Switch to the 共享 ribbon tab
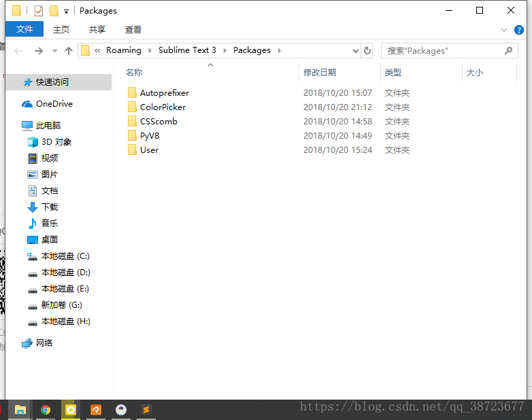This screenshot has width=532, height=420. pyautogui.click(x=97, y=29)
